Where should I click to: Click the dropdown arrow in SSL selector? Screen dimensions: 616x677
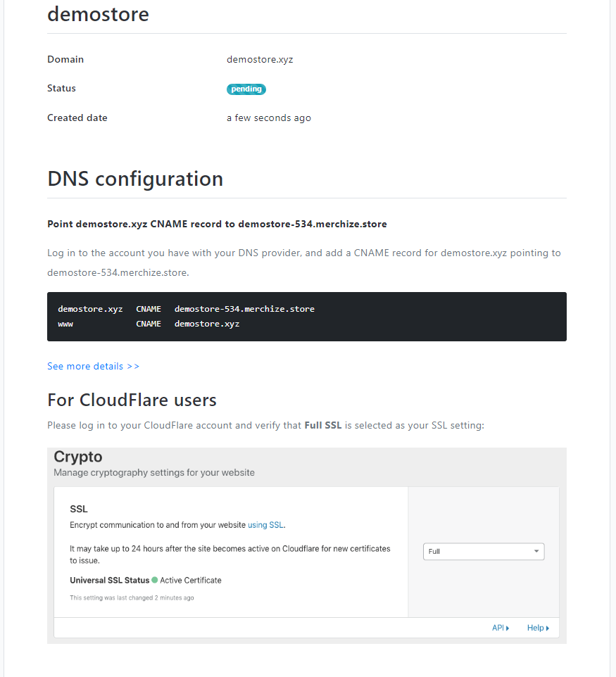click(x=536, y=551)
